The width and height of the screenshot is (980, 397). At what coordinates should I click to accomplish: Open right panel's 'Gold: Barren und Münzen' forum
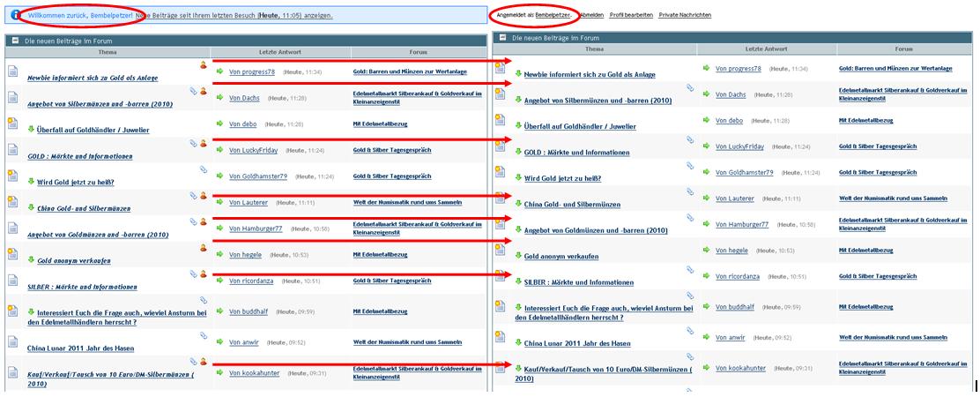pos(895,68)
